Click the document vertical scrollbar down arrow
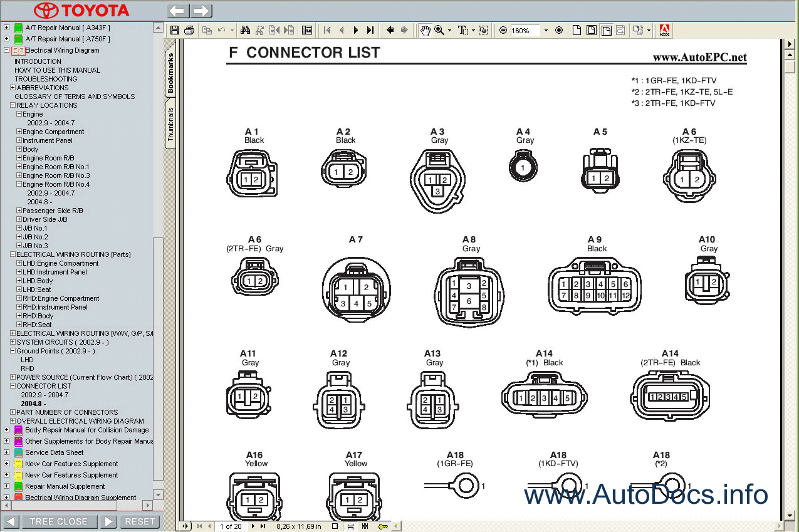The image size is (799, 532). tap(790, 515)
